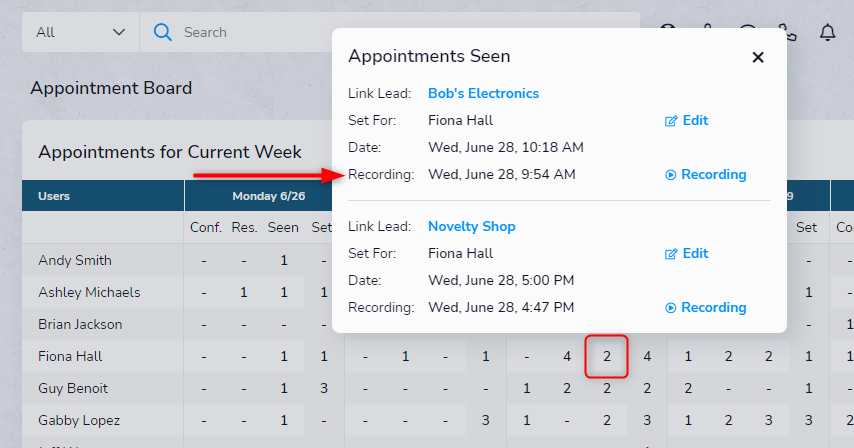Click Monday 6/26 column header
The image size is (854, 448).
[x=269, y=196]
